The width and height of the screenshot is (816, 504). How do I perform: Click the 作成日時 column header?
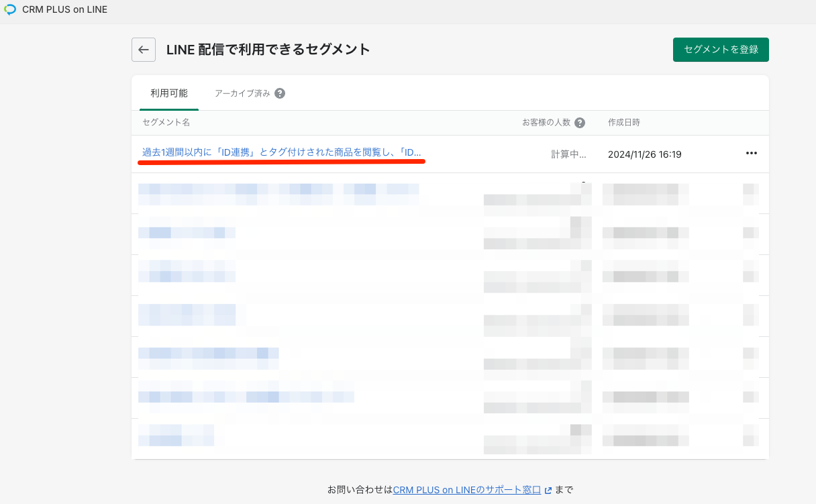tap(624, 123)
